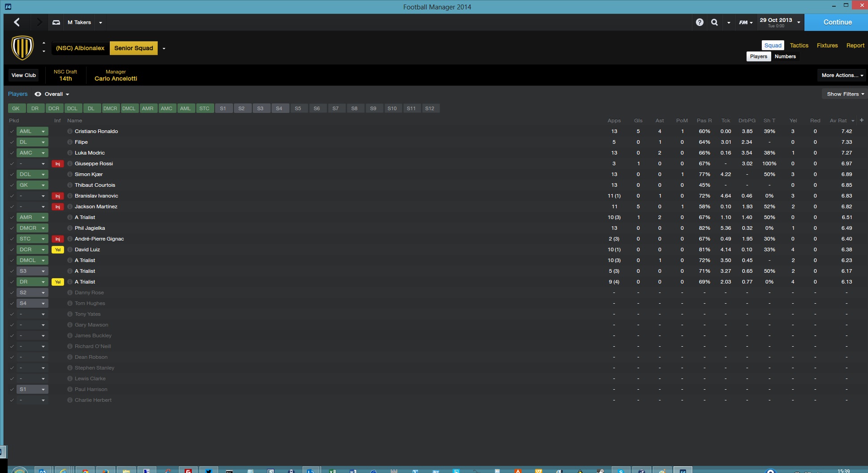Click the info icon beside Simon Kjær
Viewport: 868px width, 473px height.
(70, 174)
